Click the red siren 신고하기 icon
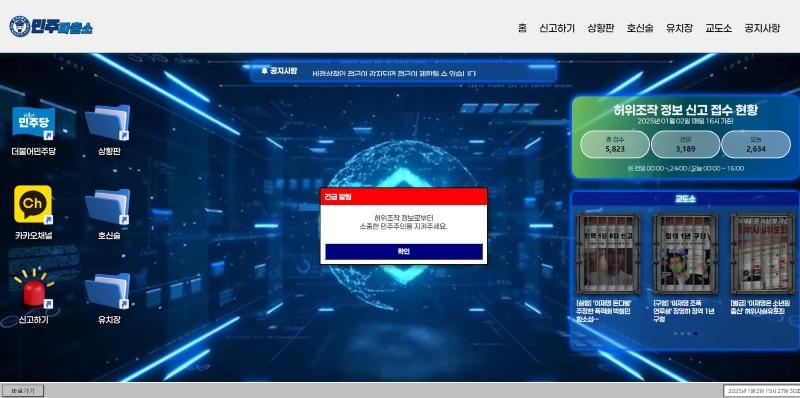 (34, 289)
